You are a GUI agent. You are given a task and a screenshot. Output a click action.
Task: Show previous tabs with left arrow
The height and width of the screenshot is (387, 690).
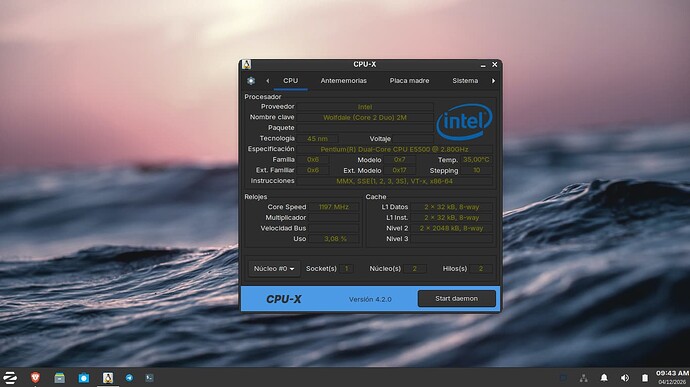tap(267, 81)
